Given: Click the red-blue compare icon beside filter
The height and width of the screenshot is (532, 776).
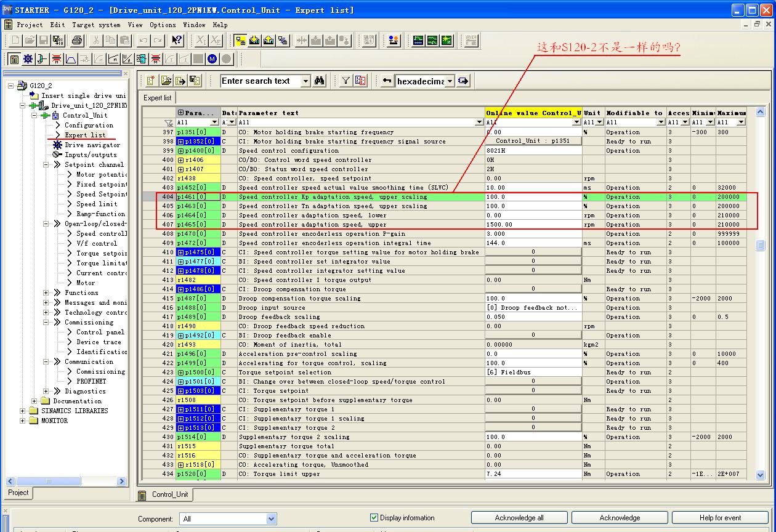Looking at the screenshot, I should 361,81.
